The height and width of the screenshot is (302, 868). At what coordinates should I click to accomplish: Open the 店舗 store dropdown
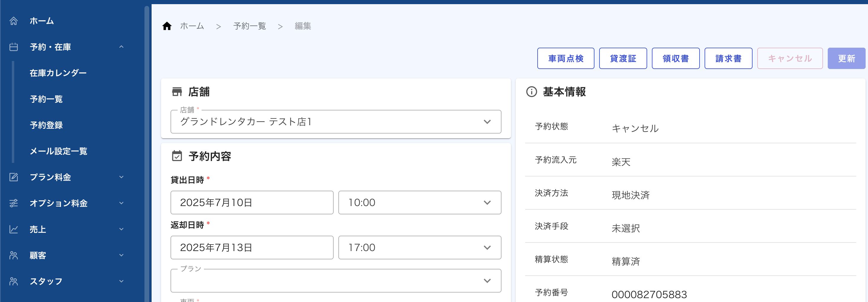pos(335,122)
